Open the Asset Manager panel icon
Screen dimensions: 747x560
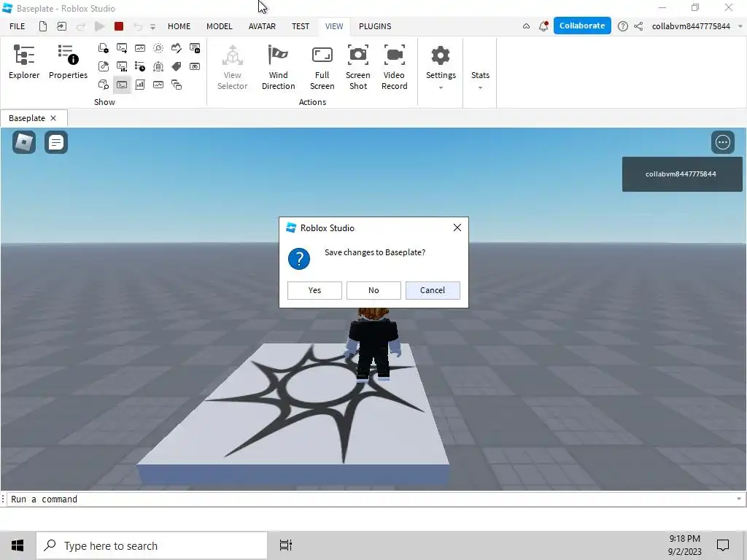click(104, 48)
